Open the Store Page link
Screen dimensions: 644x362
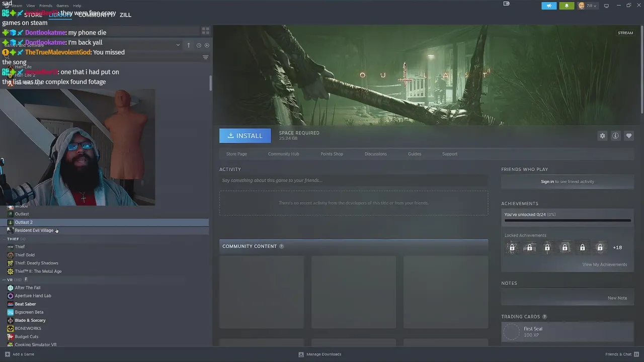tap(236, 154)
